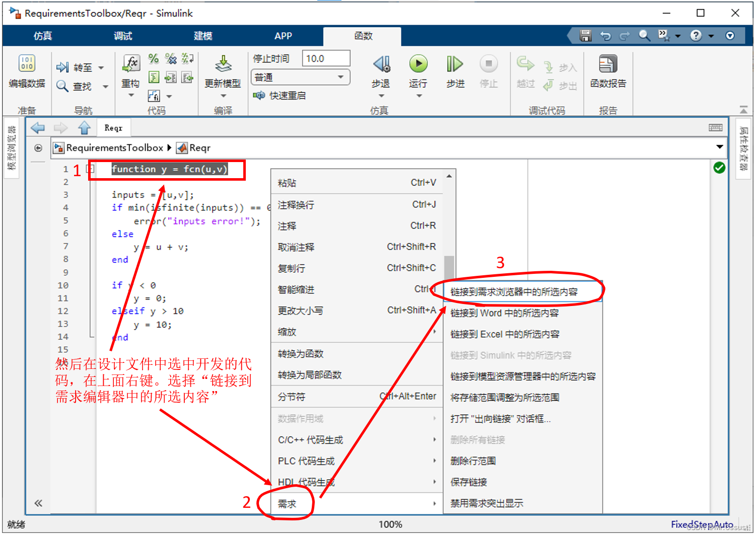756x535 pixels.
Task: Click the 重构 (Refactor) fx icon
Action: [131, 63]
